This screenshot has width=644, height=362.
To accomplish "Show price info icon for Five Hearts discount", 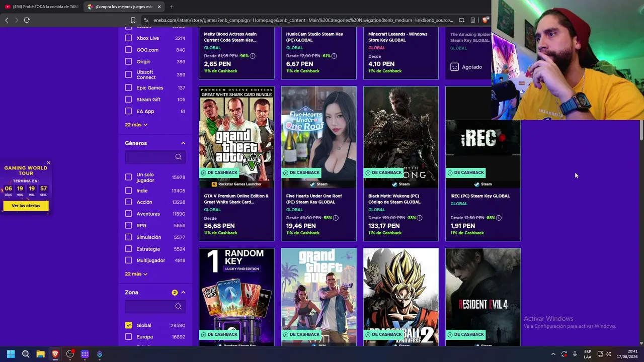I will point(336,218).
